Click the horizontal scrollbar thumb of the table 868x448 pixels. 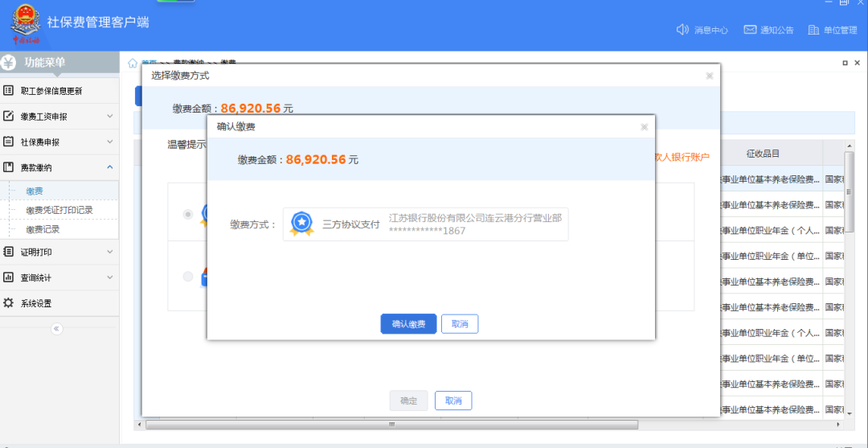point(392,425)
